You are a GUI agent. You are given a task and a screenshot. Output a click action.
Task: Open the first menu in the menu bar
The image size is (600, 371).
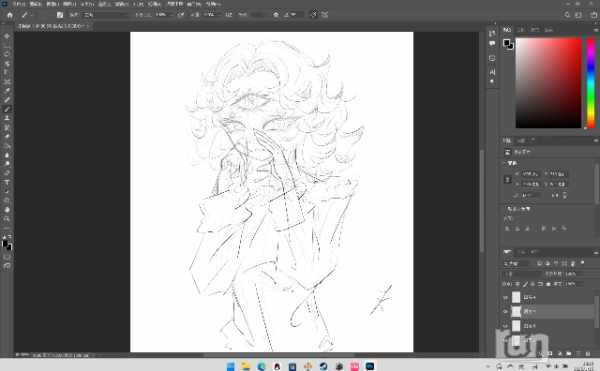[x=19, y=4]
